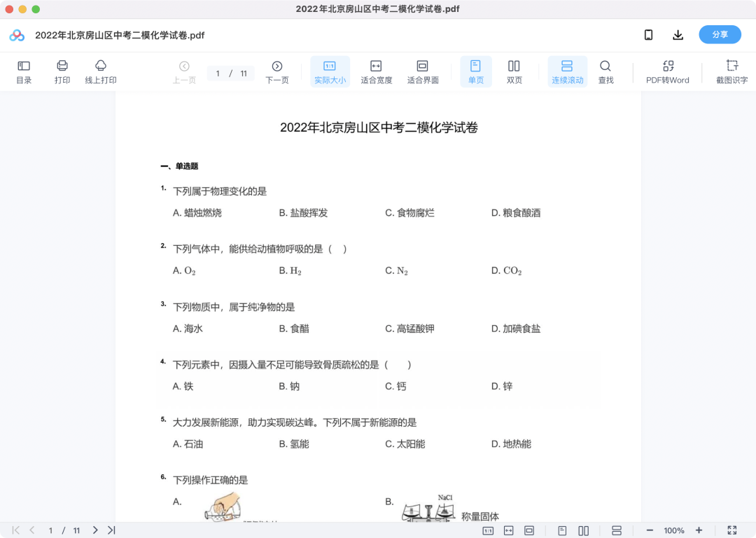Click answer option C. 太阳能
The width and height of the screenshot is (756, 538).
405,444
